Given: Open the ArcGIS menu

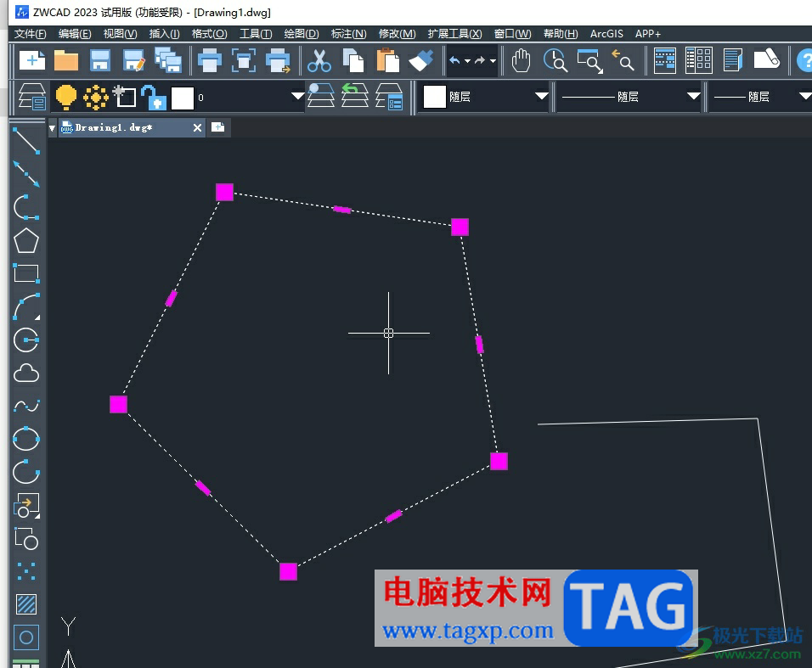Looking at the screenshot, I should (x=606, y=34).
